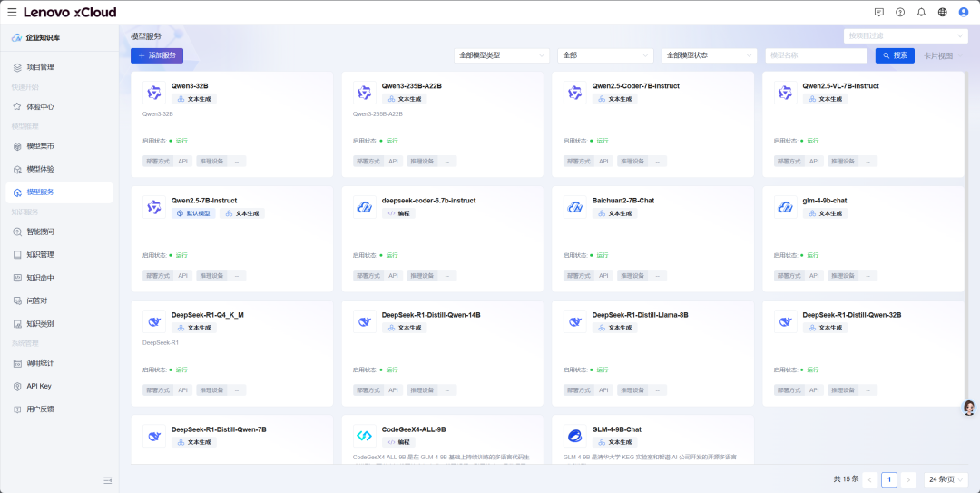Open the notifications bell icon
Image resolution: width=980 pixels, height=493 pixels.
(x=921, y=12)
